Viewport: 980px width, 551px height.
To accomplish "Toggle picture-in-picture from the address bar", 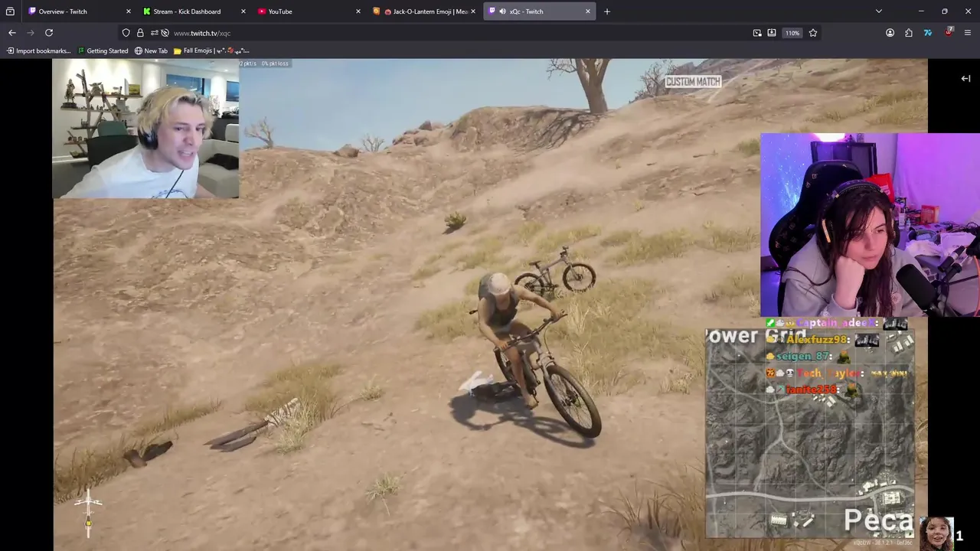I will click(757, 33).
